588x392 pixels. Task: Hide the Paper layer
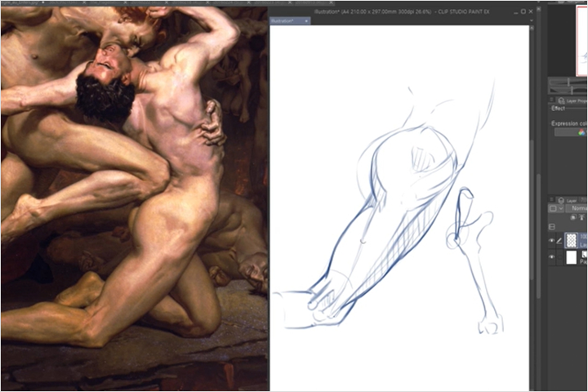[551, 257]
